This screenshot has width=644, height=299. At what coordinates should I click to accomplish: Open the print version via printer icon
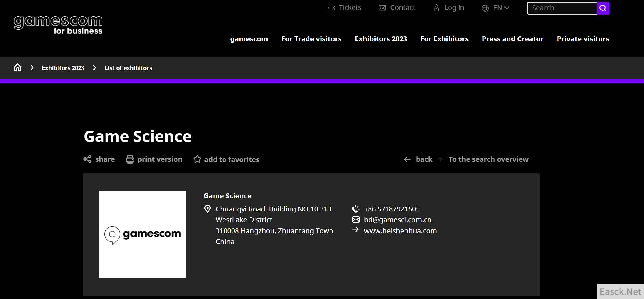[130, 159]
